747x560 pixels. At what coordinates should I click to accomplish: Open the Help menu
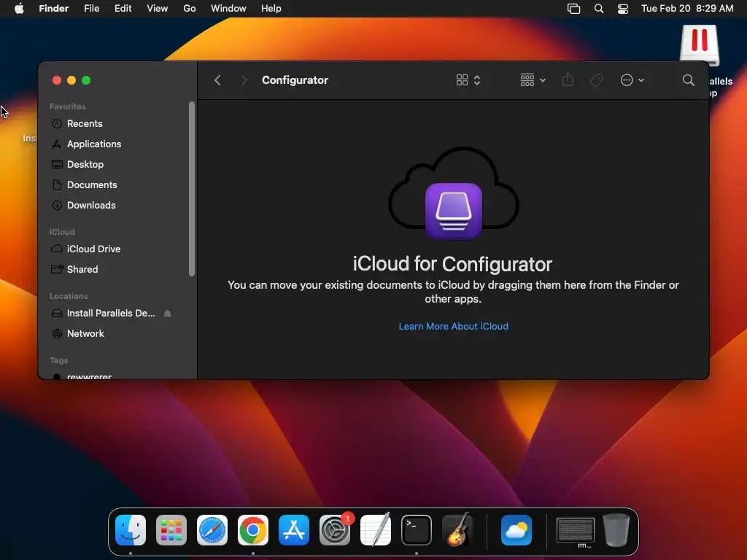[271, 8]
